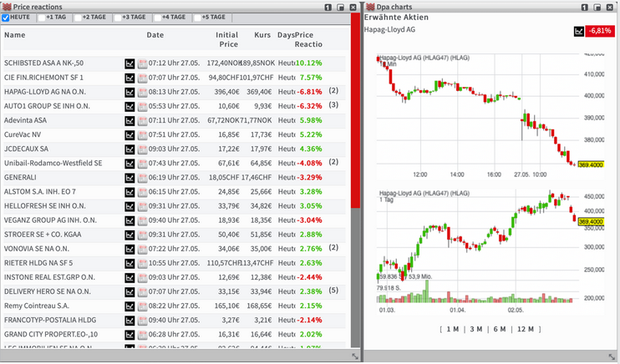The image size is (620, 364).
Task: Enable the +1 TAG checkbox
Action: (42, 18)
